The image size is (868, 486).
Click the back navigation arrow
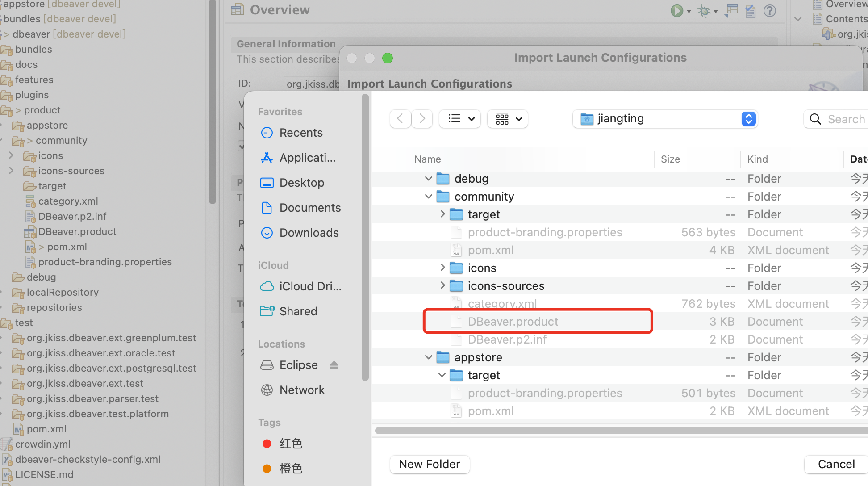pos(400,118)
